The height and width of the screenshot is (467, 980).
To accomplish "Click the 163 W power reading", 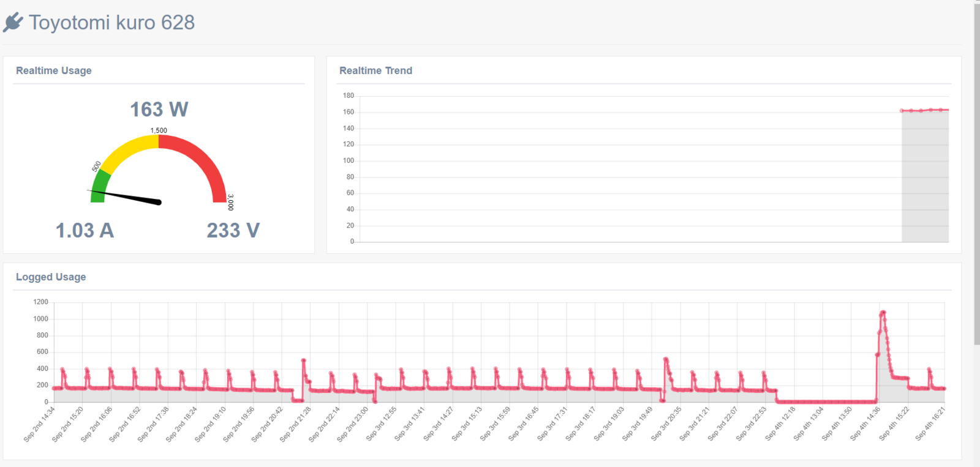I will pyautogui.click(x=159, y=110).
